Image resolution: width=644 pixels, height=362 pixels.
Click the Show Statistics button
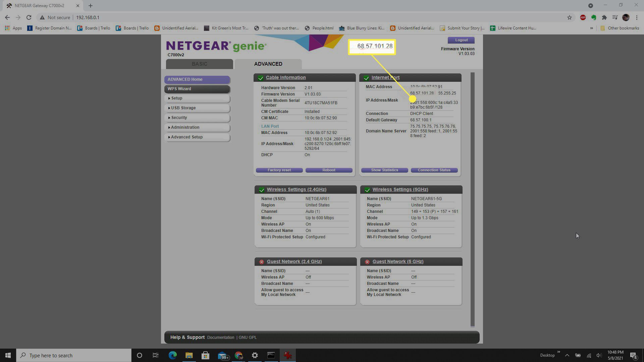click(384, 170)
